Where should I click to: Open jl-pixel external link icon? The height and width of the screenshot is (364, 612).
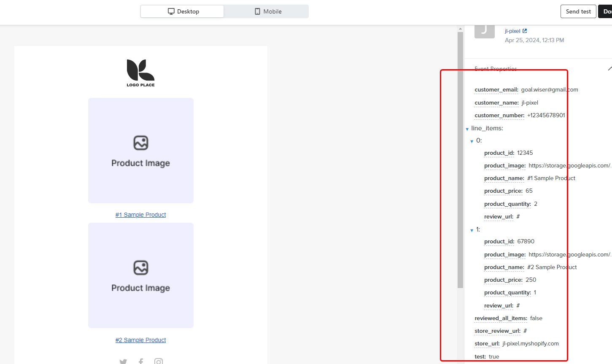click(x=525, y=31)
